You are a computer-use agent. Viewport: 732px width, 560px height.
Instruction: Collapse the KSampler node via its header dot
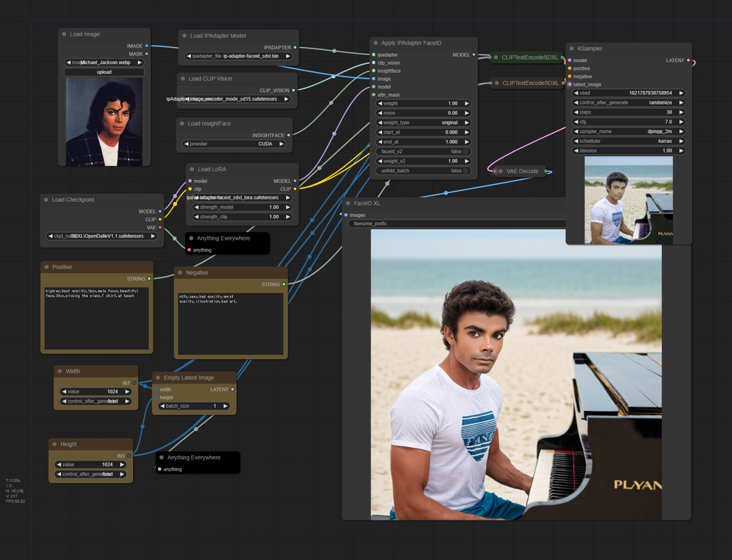[572, 48]
